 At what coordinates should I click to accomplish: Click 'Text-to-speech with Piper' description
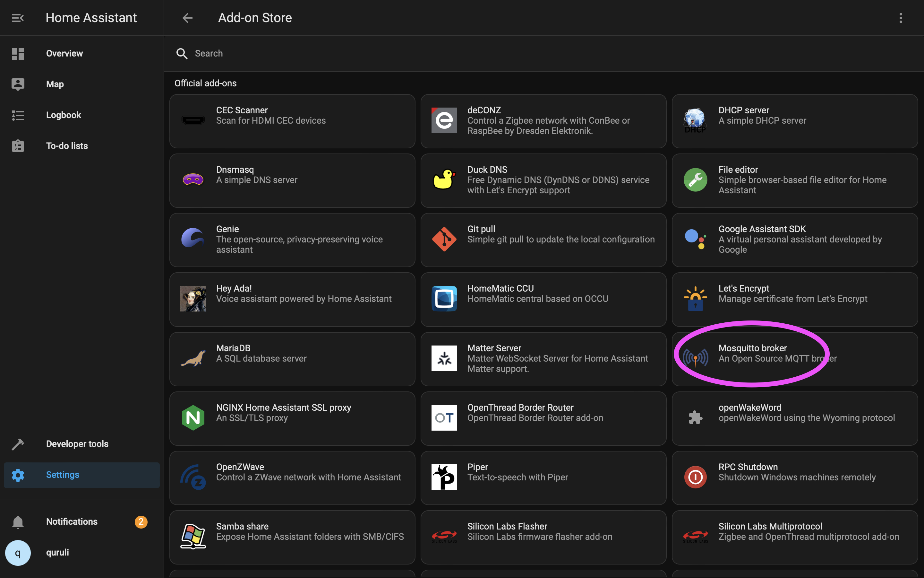point(518,477)
